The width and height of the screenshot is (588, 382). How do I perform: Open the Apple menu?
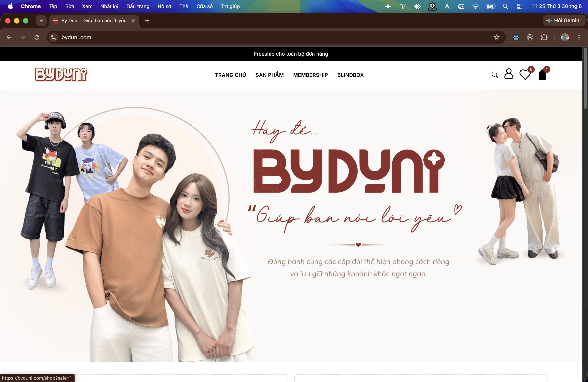coord(10,6)
